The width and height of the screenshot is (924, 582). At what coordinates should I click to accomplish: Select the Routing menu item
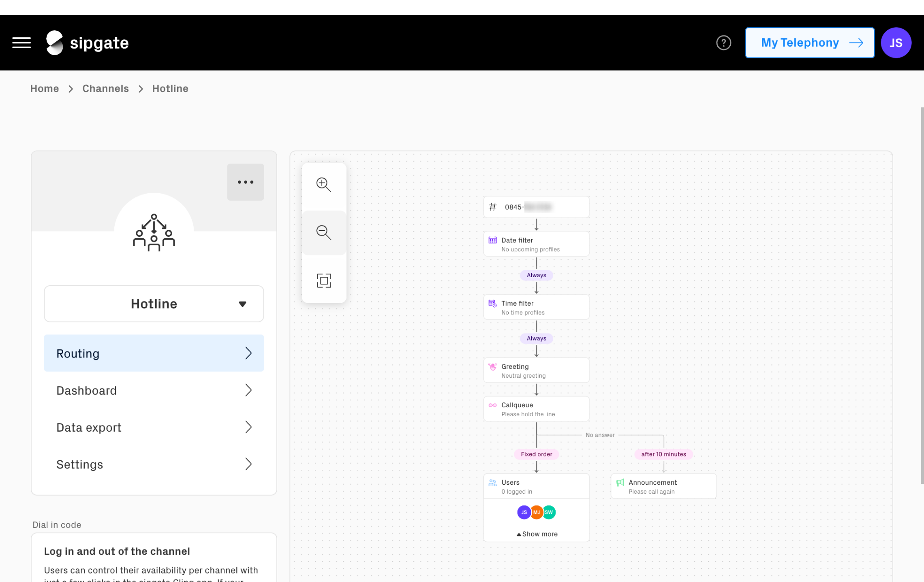[154, 353]
